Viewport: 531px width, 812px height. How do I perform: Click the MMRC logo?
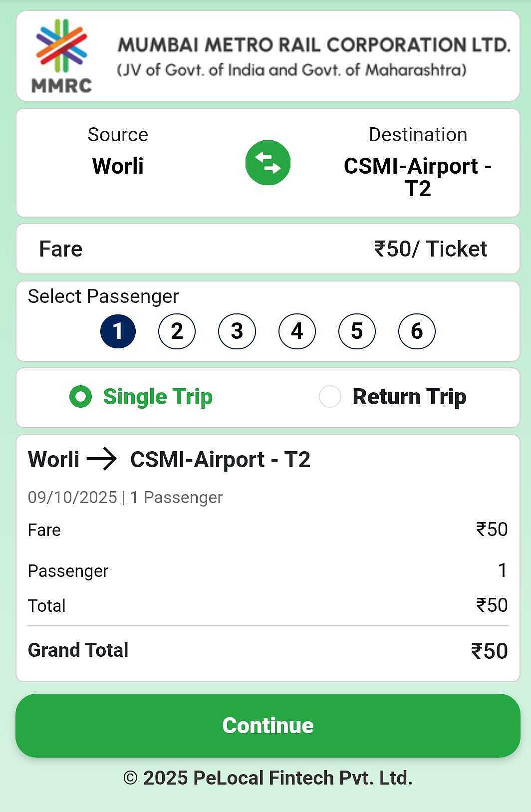pyautogui.click(x=61, y=55)
